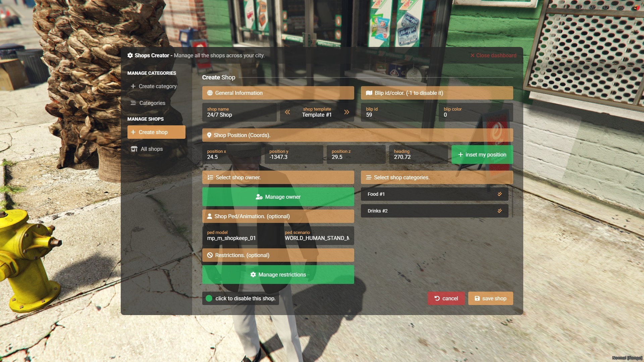Switch to All shops in the sidebar

pyautogui.click(x=151, y=149)
